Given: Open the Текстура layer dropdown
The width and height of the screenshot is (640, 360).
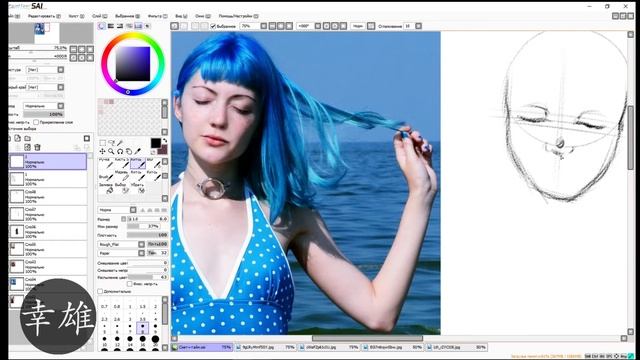Looking at the screenshot, I should (45, 70).
